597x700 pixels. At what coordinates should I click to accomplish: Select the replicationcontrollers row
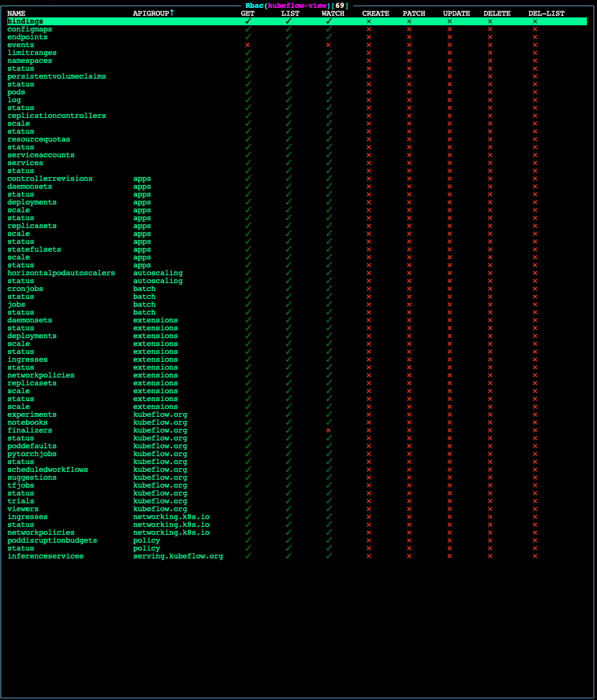pos(297,116)
